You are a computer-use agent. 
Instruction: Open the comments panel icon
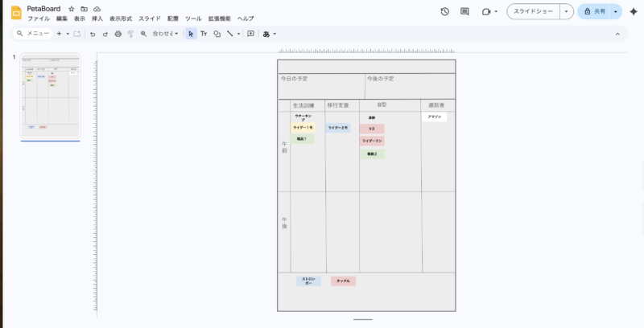464,12
